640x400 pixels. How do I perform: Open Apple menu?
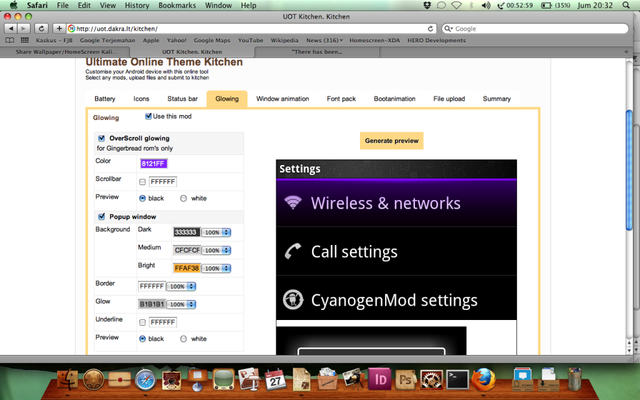pos(13,5)
